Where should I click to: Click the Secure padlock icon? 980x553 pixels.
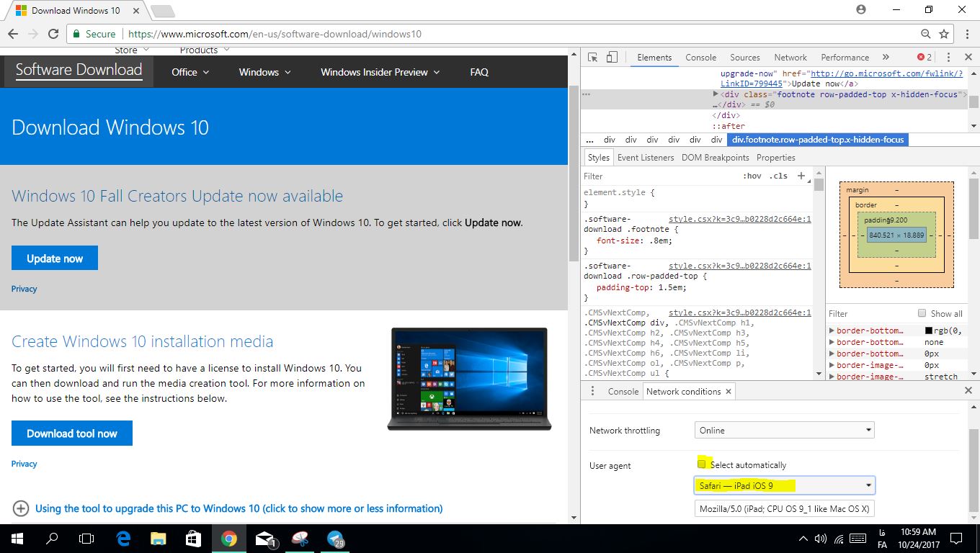tap(77, 34)
